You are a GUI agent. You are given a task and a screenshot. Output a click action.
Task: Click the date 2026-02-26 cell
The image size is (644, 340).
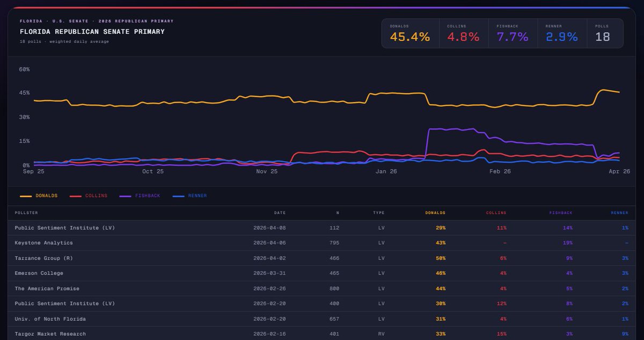(x=269, y=288)
